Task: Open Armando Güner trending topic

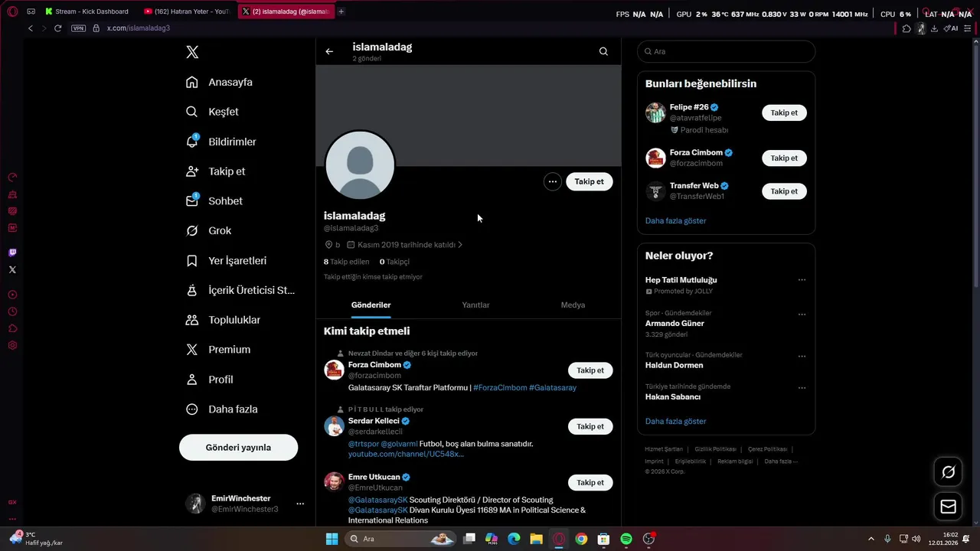Action: click(675, 323)
